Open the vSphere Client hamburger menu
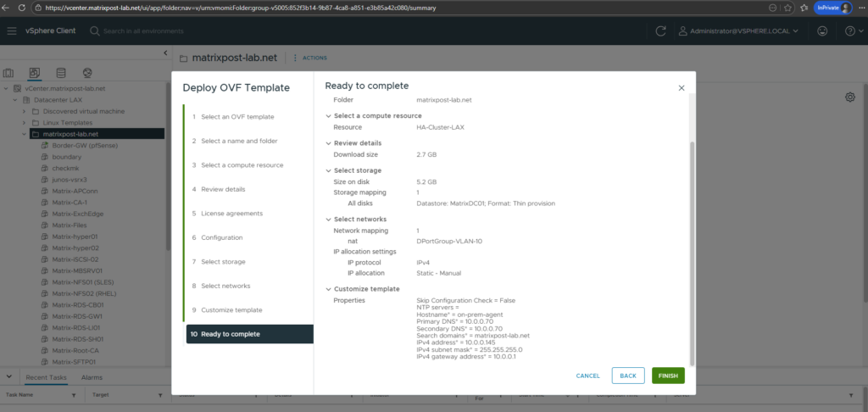The height and width of the screenshot is (412, 868). click(x=12, y=31)
